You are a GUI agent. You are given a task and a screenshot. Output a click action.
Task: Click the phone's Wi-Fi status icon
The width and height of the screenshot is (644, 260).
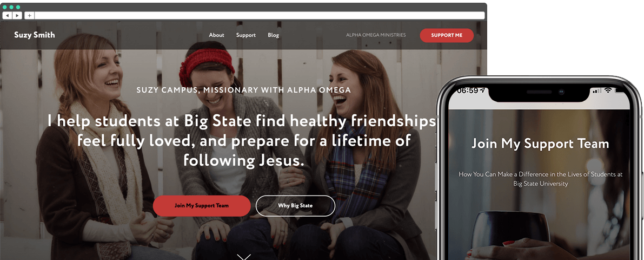click(x=608, y=90)
